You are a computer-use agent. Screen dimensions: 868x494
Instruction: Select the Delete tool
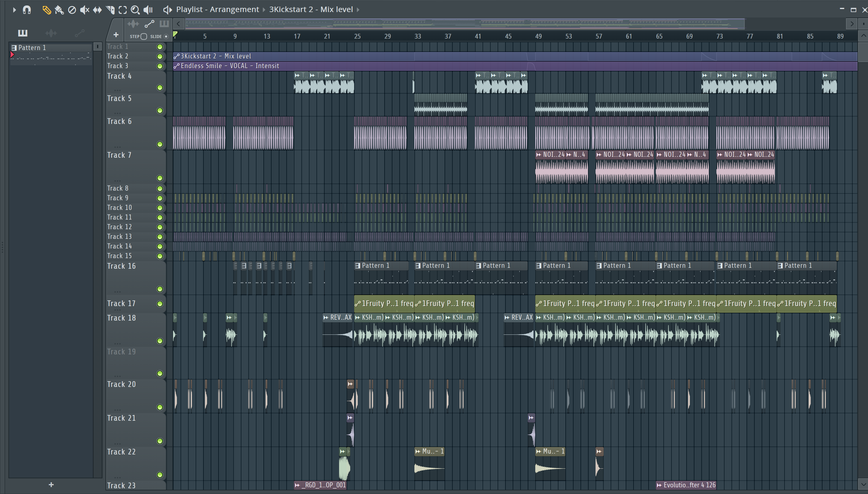click(71, 10)
